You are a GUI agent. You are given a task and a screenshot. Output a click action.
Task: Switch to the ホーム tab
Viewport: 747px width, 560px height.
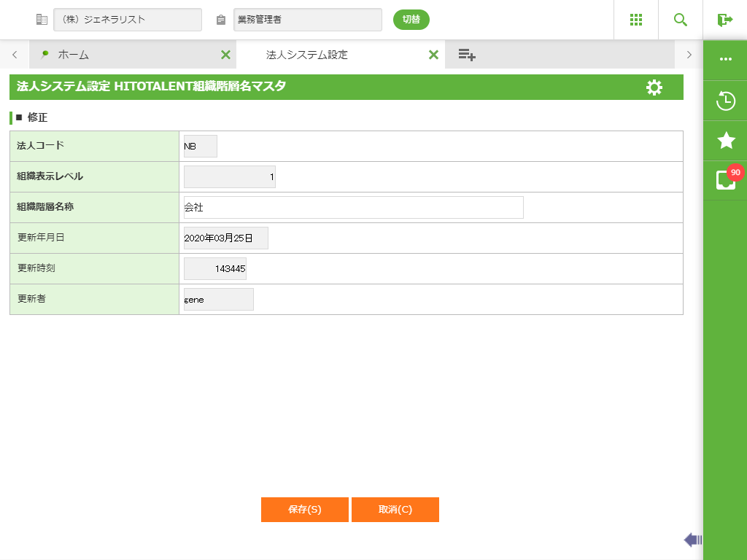pyautogui.click(x=73, y=55)
